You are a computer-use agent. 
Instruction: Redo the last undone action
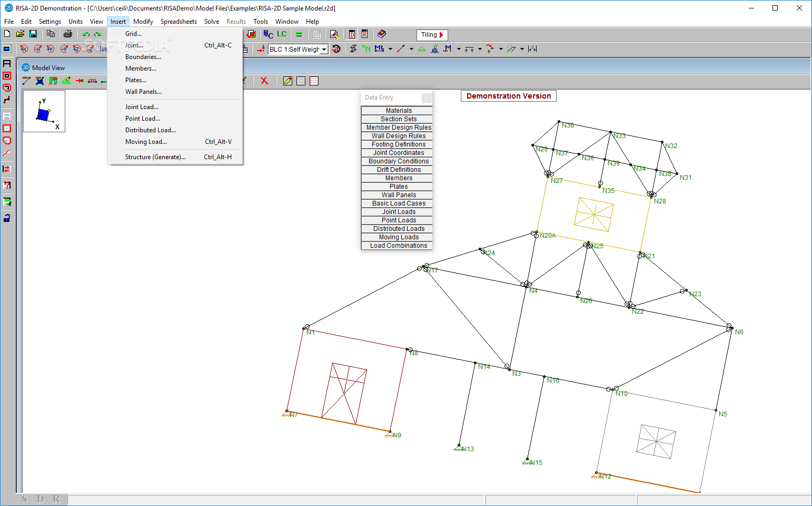(x=97, y=34)
